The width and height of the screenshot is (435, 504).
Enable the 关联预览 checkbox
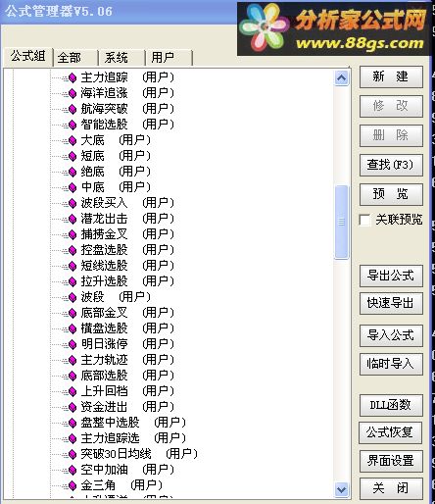364,220
